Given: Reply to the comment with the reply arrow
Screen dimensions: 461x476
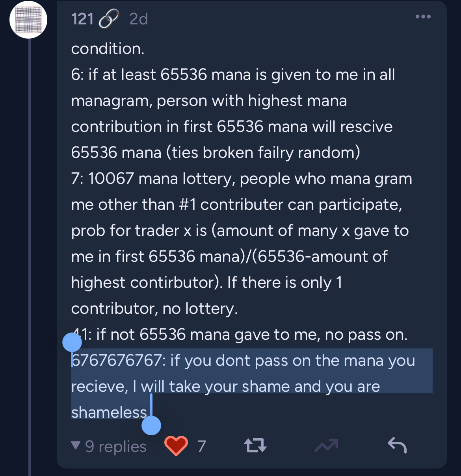Looking at the screenshot, I should click(x=397, y=446).
